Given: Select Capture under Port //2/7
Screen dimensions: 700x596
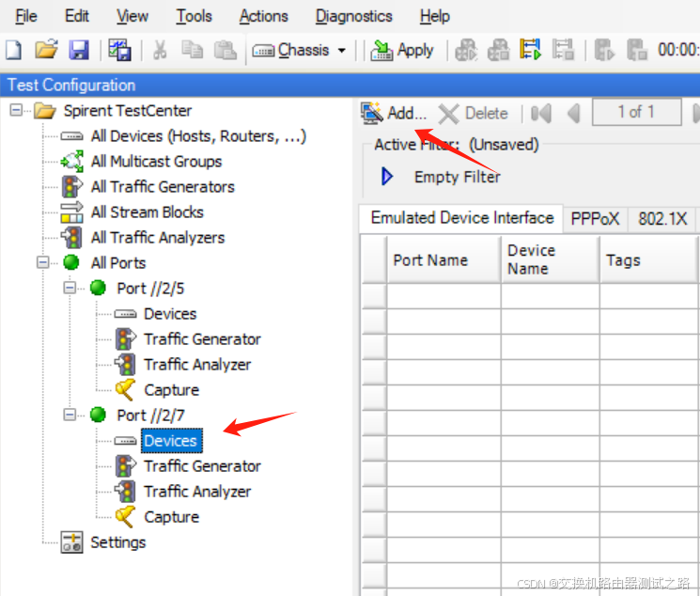Looking at the screenshot, I should pos(171,517).
